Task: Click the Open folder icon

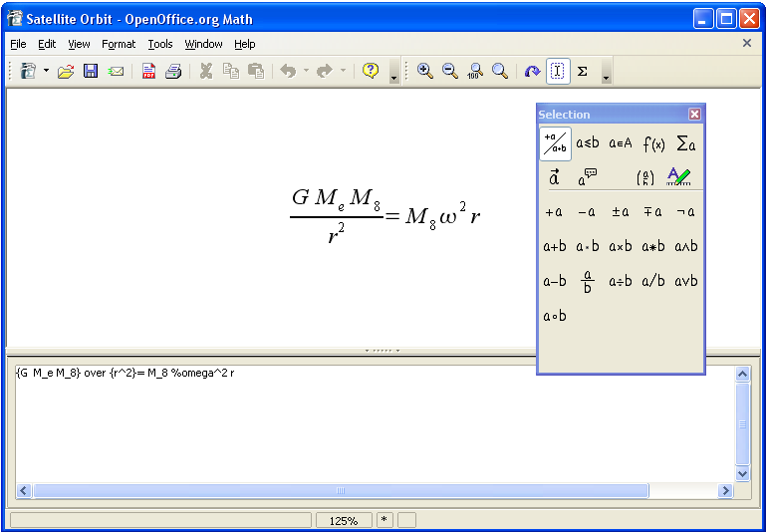Action: (x=66, y=72)
